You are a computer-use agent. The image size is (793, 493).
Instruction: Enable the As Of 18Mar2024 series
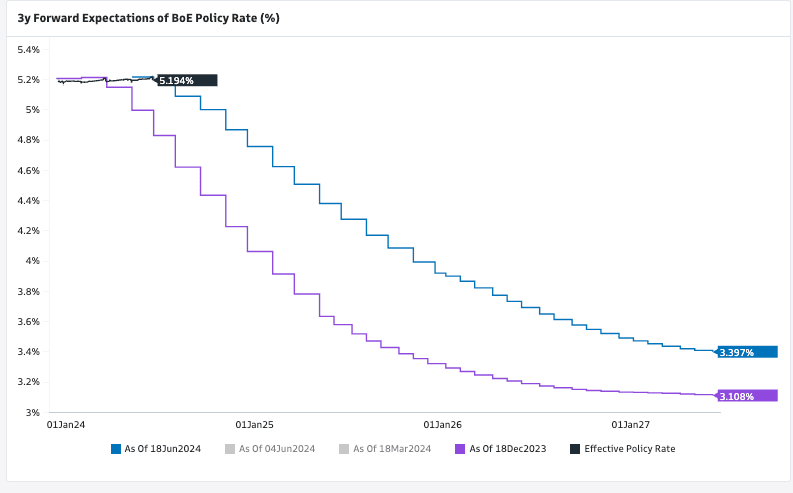pos(392,449)
